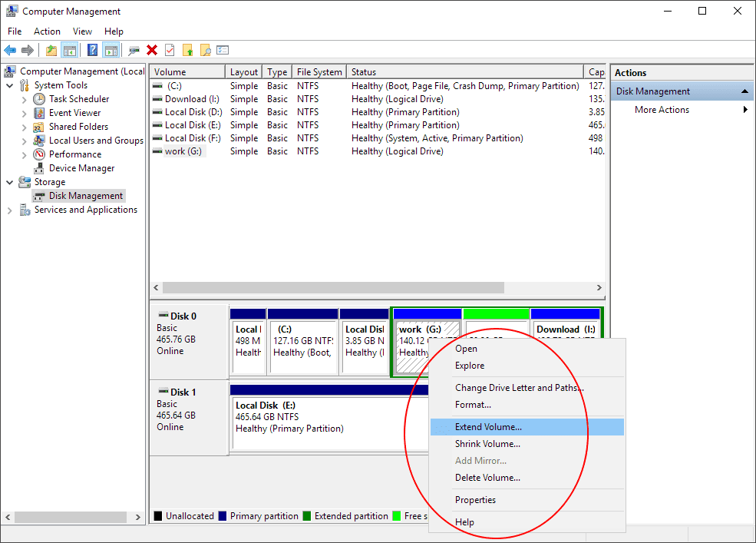This screenshot has width=756, height=543.
Task: Open the Action menu
Action: pos(47,31)
